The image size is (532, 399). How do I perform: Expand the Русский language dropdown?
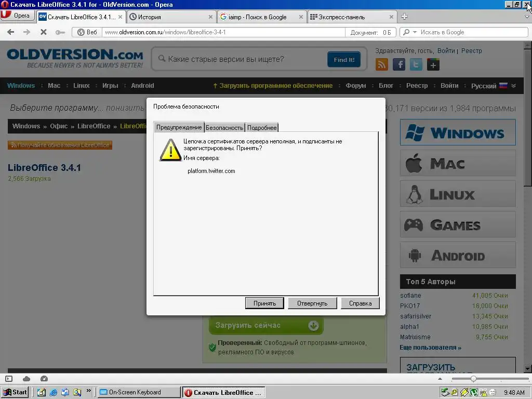tap(494, 86)
